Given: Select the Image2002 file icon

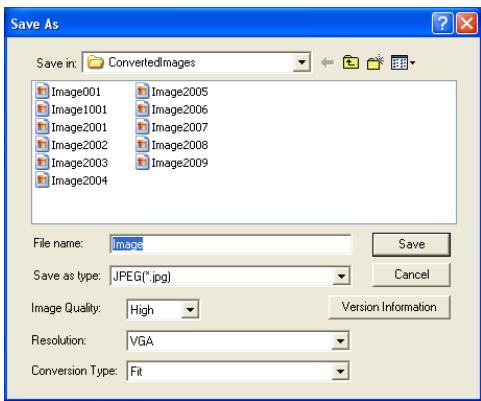Looking at the screenshot, I should [42, 144].
